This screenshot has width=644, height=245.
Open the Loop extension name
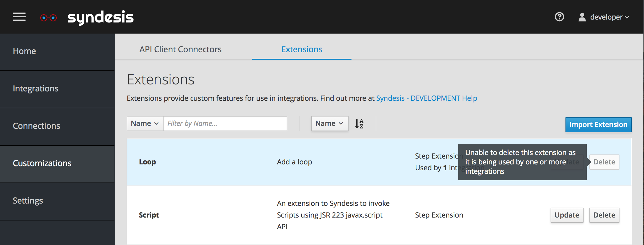click(x=147, y=162)
